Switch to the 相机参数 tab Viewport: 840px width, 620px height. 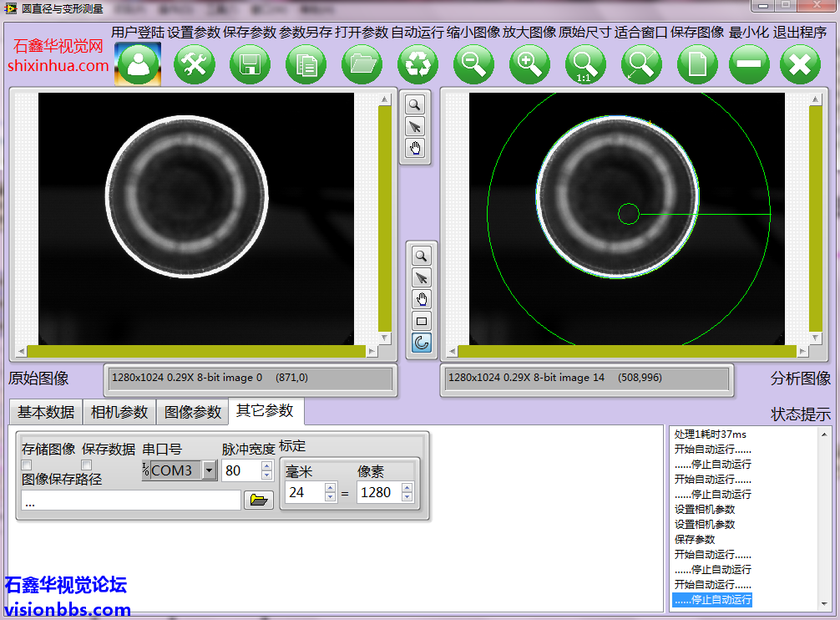[x=119, y=412]
